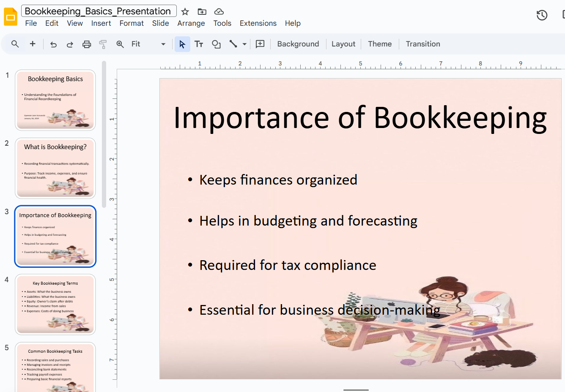Screen dimensions: 565x392
Task: Click the filmstrip vertical scrollbar
Action: 104,135
